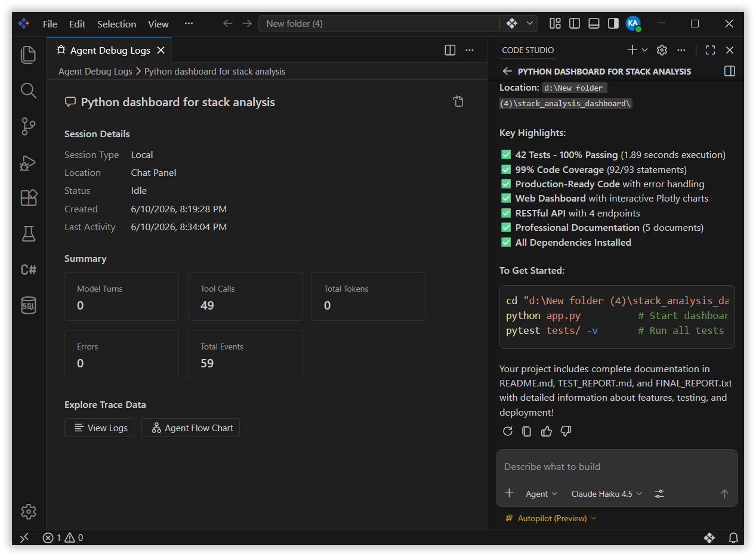This screenshot has height=557, width=756.
Task: Retry the chat response
Action: (508, 431)
